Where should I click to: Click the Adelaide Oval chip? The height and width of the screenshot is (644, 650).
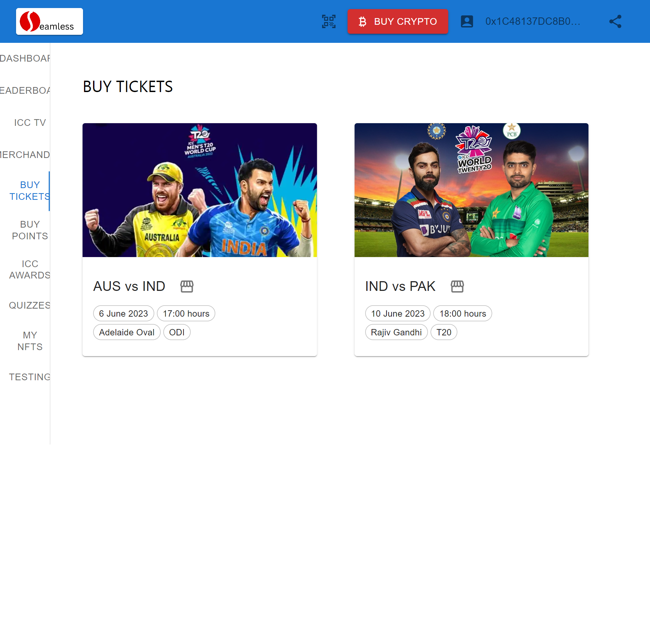coord(127,332)
